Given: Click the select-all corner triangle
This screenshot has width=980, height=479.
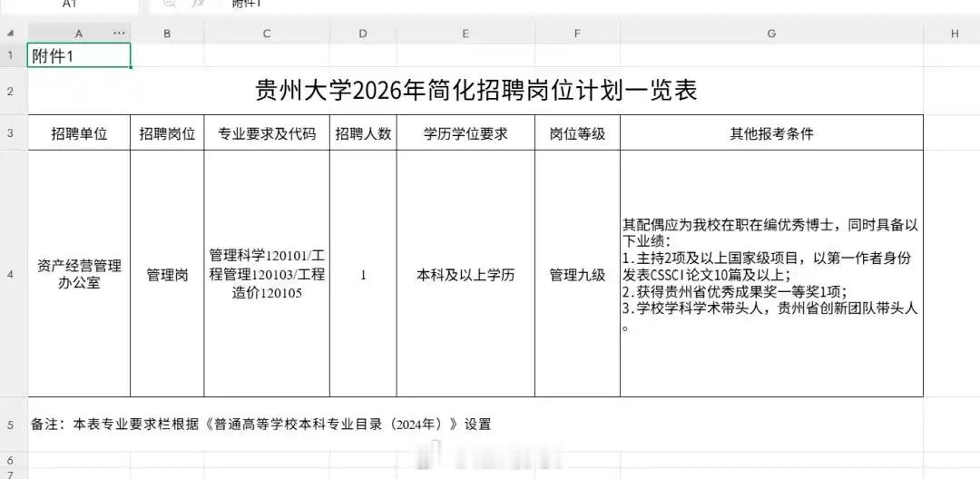Looking at the screenshot, I should pos(10,34).
